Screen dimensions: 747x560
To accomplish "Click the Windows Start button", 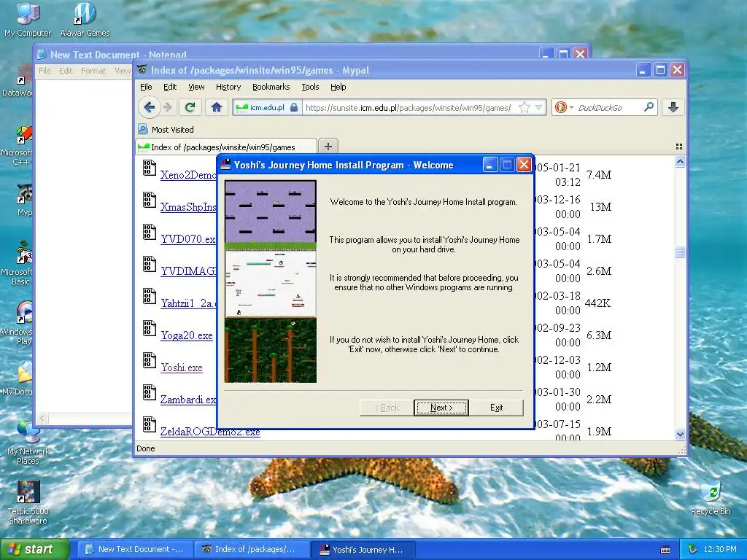I will tap(34, 549).
